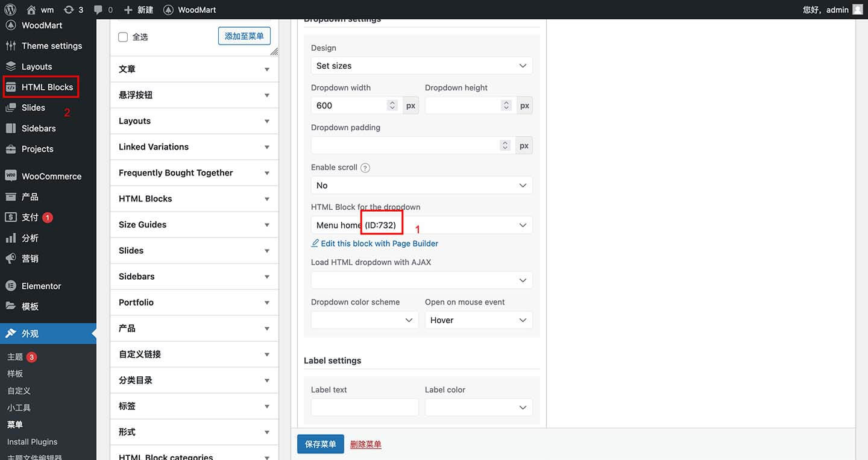Viewport: 868px width, 460px height.
Task: Click the Layouts sidebar icon
Action: 11,66
